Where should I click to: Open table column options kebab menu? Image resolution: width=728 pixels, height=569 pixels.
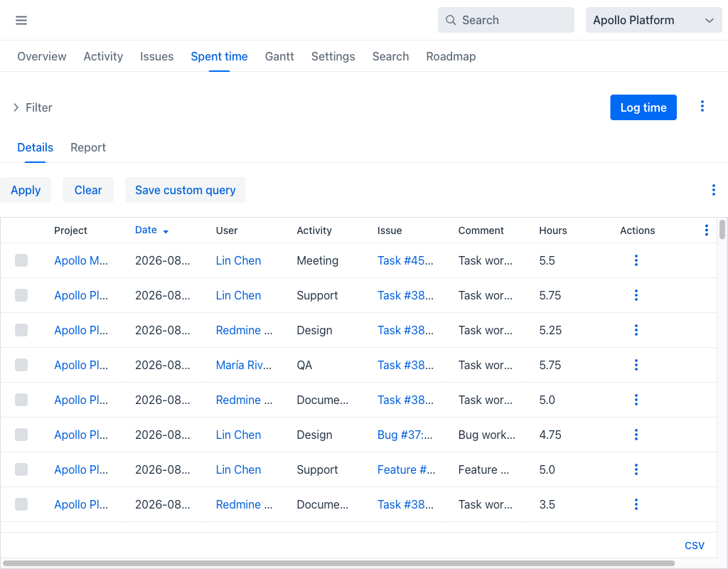[706, 230]
